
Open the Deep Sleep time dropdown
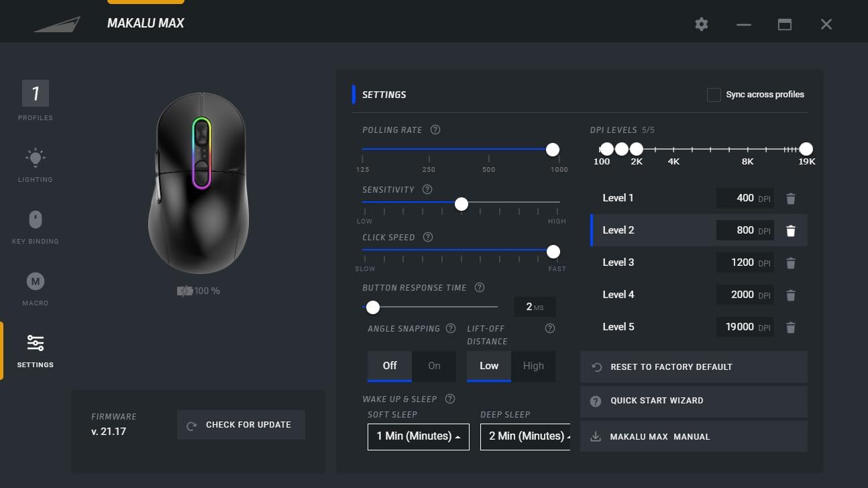coord(526,436)
